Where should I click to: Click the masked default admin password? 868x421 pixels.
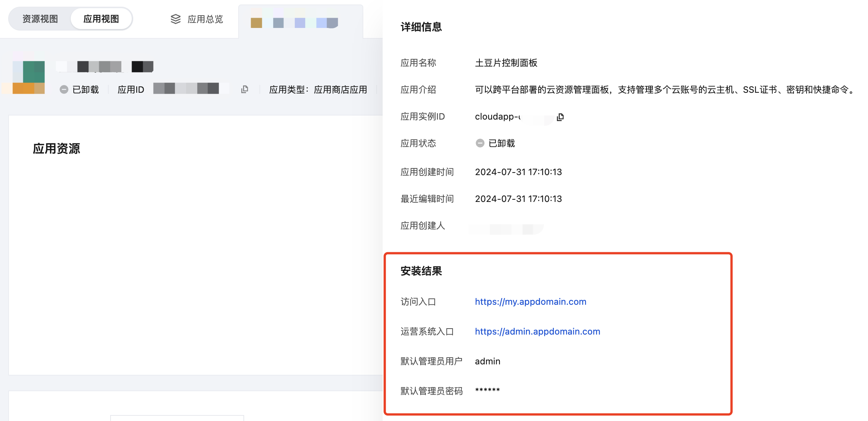coord(487,390)
